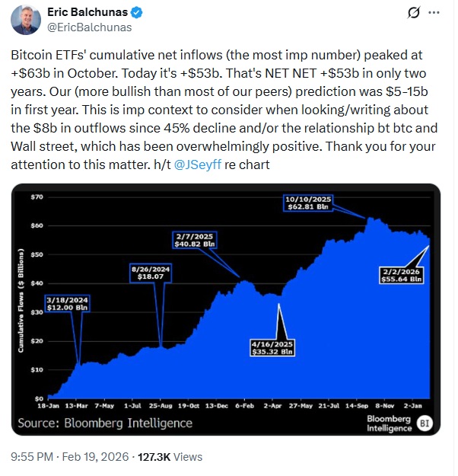This screenshot has width=458, height=476.
Task: Click the 4/16/2025 $35.32 Bln label
Action: click(x=272, y=347)
